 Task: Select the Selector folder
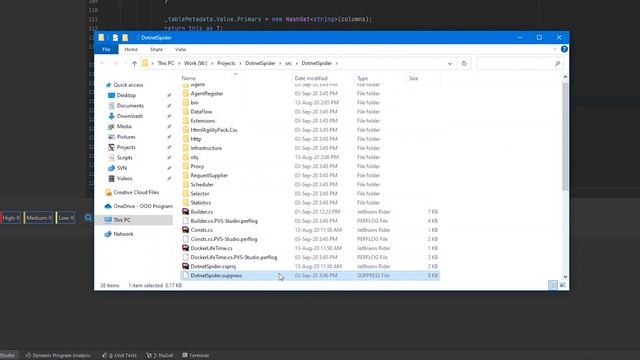tap(200, 193)
